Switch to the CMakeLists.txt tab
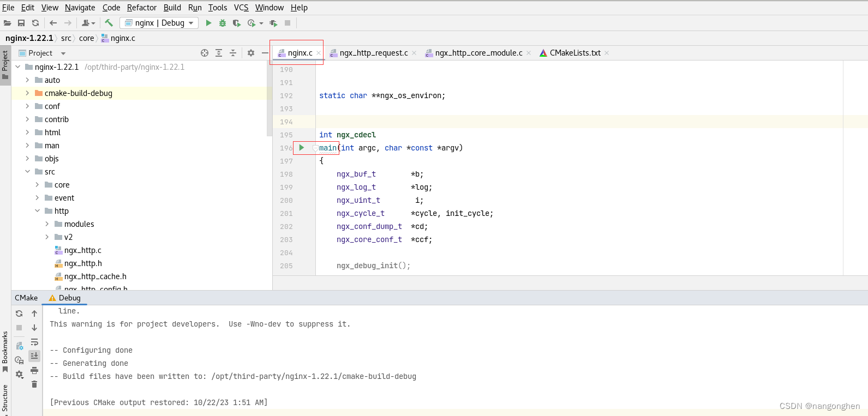Screen dimensions: 868x416 click(574, 53)
